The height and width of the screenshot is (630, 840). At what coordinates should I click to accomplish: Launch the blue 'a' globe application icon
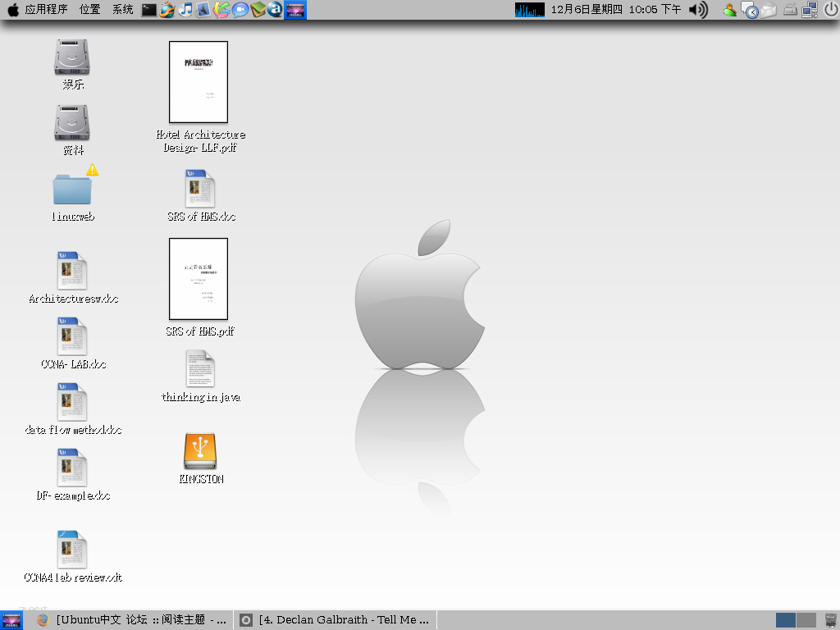coord(275,10)
